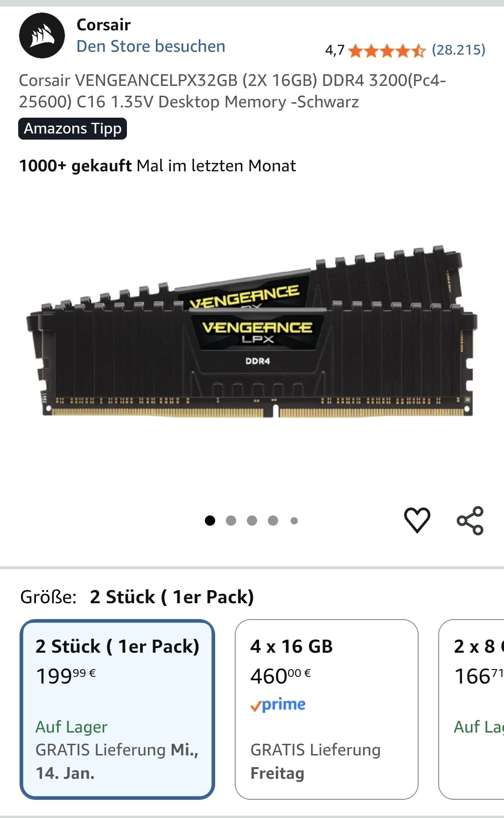The image size is (504, 818).
Task: Add product to wishlist with heart icon
Action: [x=417, y=520]
